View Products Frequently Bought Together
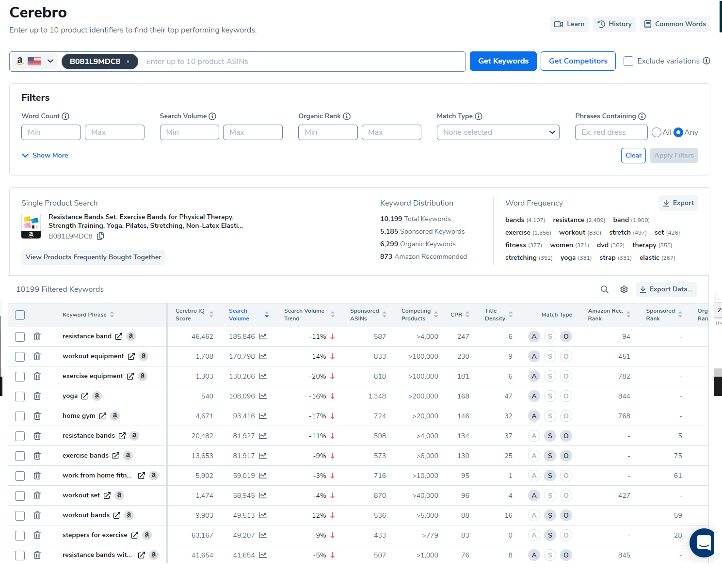Screen dimensions: 722x588 [x=93, y=257]
